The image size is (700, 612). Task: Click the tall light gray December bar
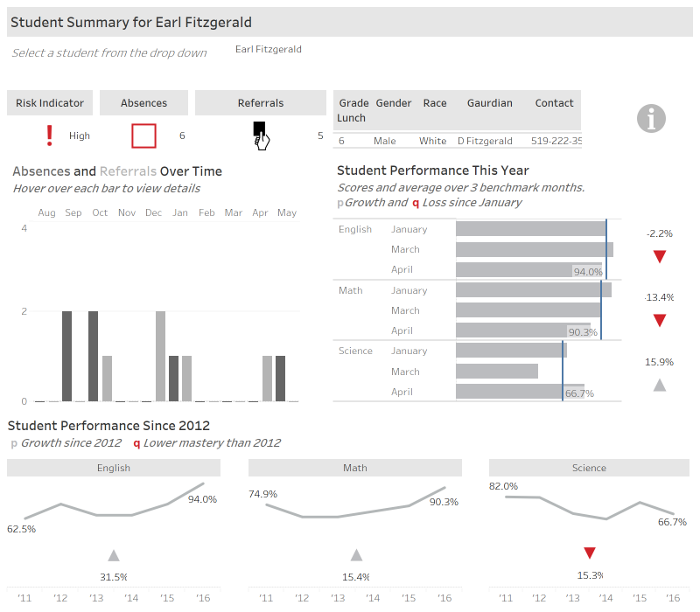coord(160,356)
